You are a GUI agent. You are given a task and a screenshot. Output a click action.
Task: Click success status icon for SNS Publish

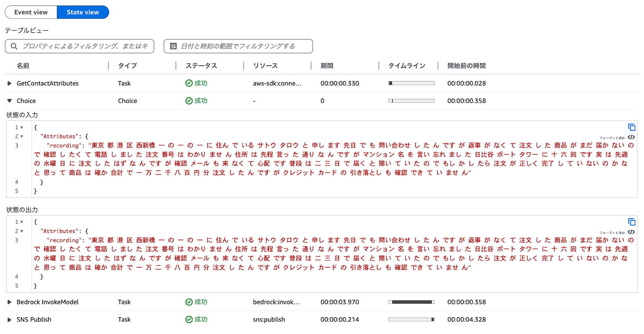[x=189, y=320]
